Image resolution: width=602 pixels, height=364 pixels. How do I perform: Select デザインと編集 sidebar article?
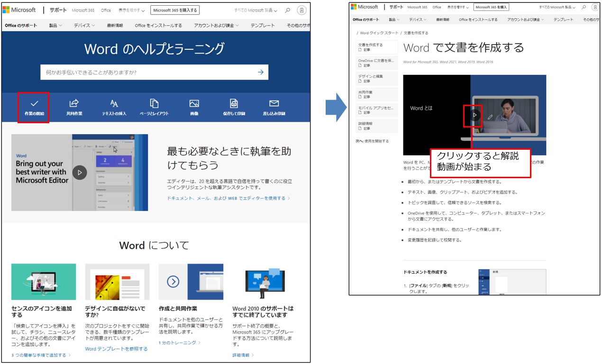(377, 79)
